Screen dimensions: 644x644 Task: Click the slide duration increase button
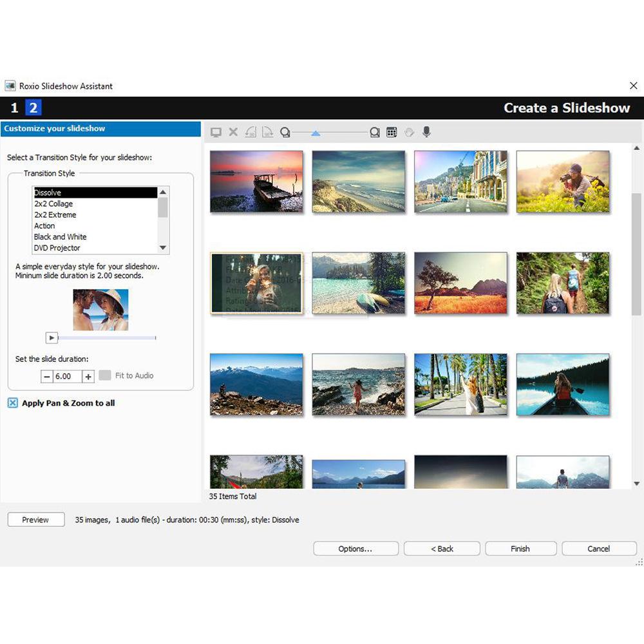pyautogui.click(x=87, y=376)
